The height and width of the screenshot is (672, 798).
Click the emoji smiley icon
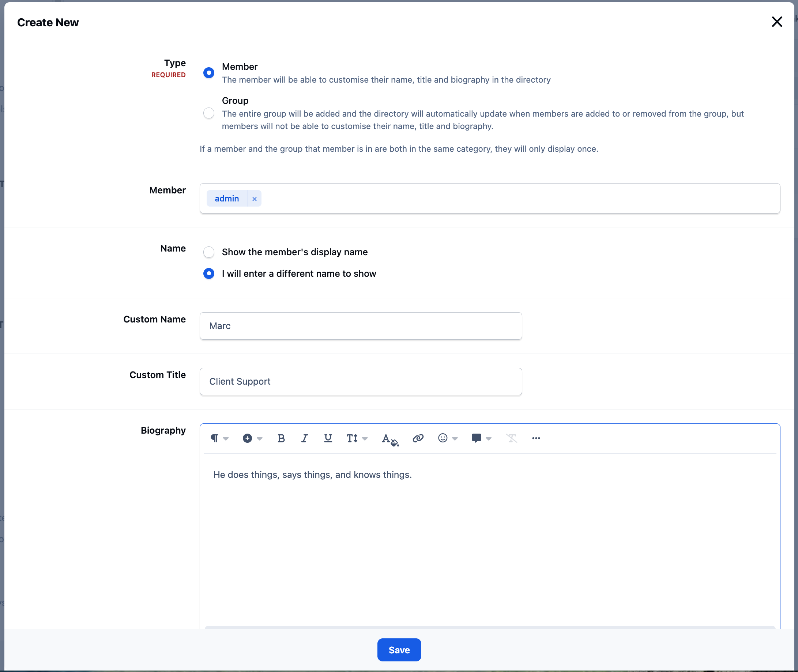coord(443,438)
